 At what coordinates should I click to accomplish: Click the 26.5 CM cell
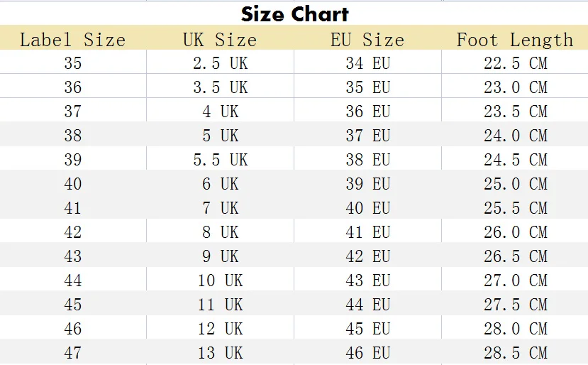point(515,256)
